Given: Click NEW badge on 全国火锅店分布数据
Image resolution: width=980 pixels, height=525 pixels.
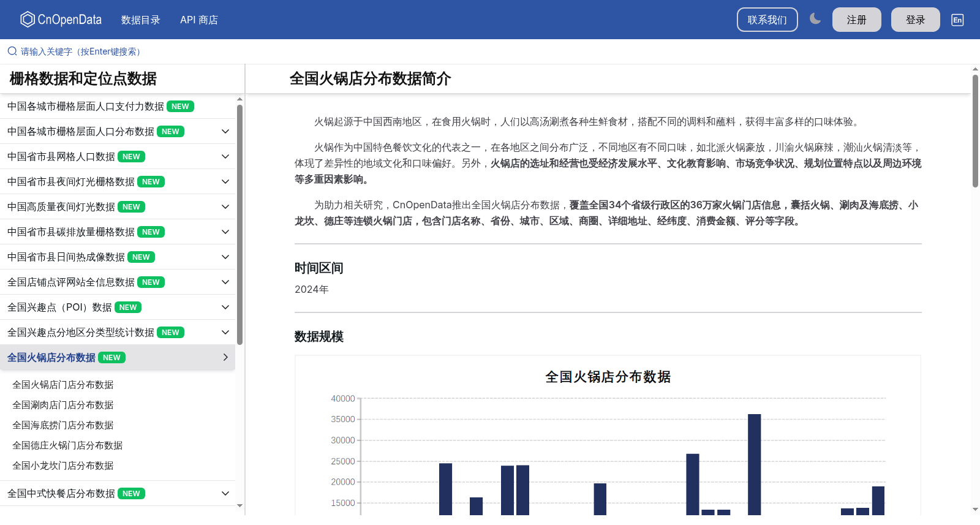Looking at the screenshot, I should point(111,357).
